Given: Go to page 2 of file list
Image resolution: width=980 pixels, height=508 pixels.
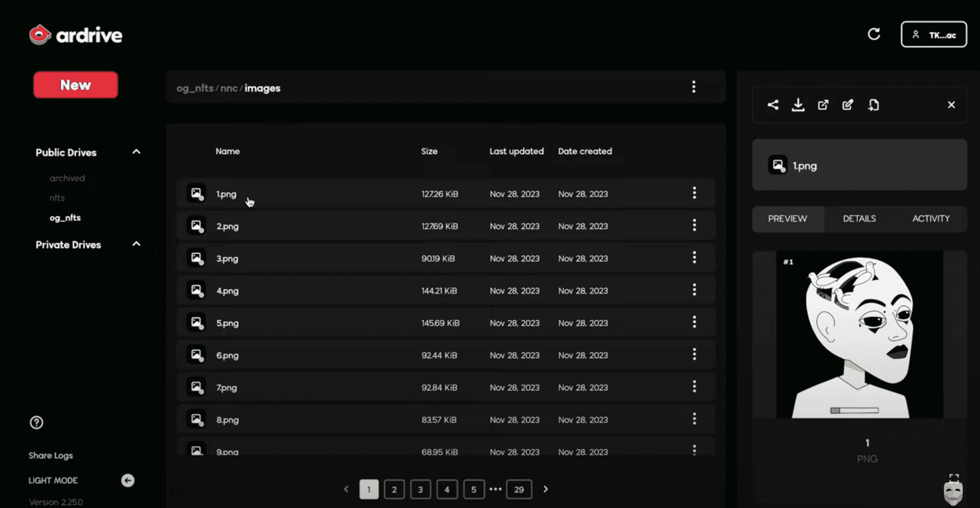Looking at the screenshot, I should click(x=394, y=489).
